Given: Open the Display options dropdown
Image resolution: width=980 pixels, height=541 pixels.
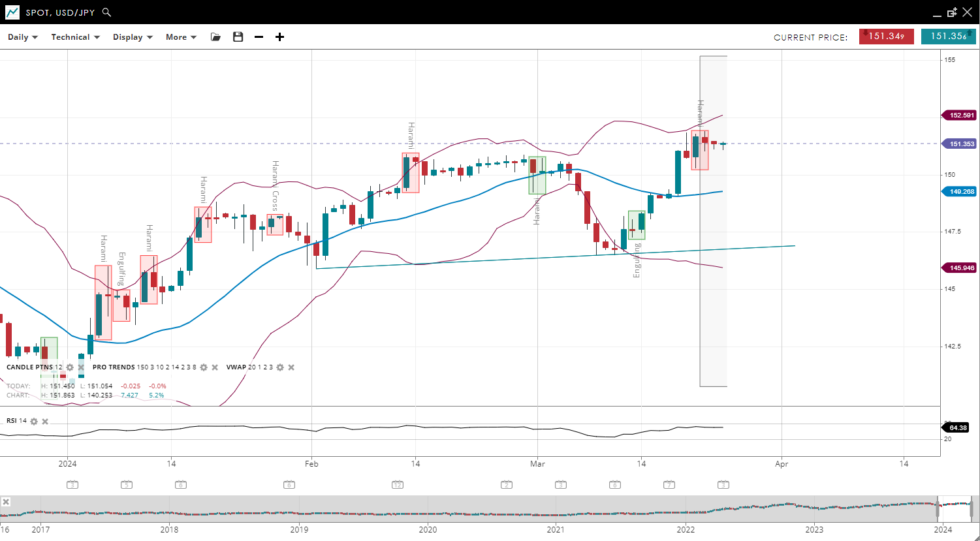Looking at the screenshot, I should [x=133, y=37].
